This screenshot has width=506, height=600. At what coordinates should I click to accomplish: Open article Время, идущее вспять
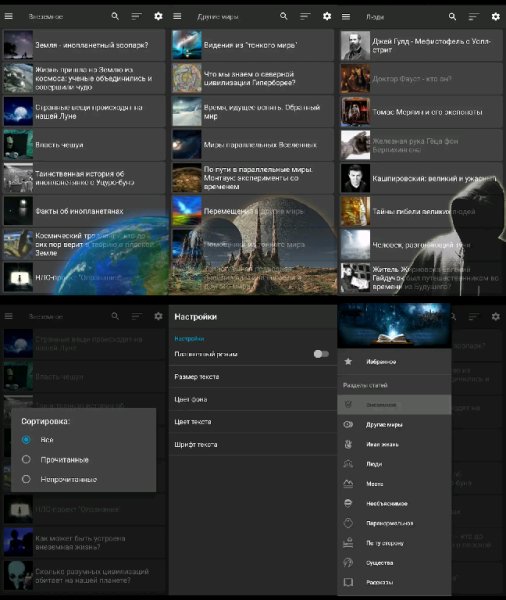tap(253, 111)
